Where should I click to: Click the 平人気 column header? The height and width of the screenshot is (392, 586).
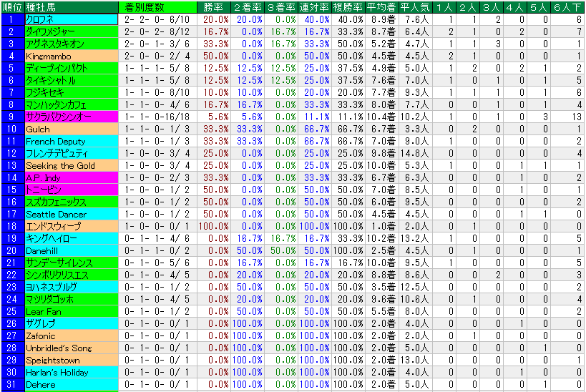(415, 7)
